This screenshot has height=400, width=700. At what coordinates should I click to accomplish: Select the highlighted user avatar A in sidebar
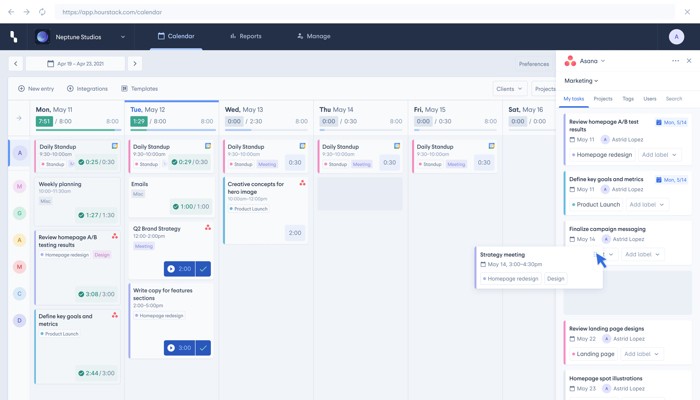click(x=20, y=153)
